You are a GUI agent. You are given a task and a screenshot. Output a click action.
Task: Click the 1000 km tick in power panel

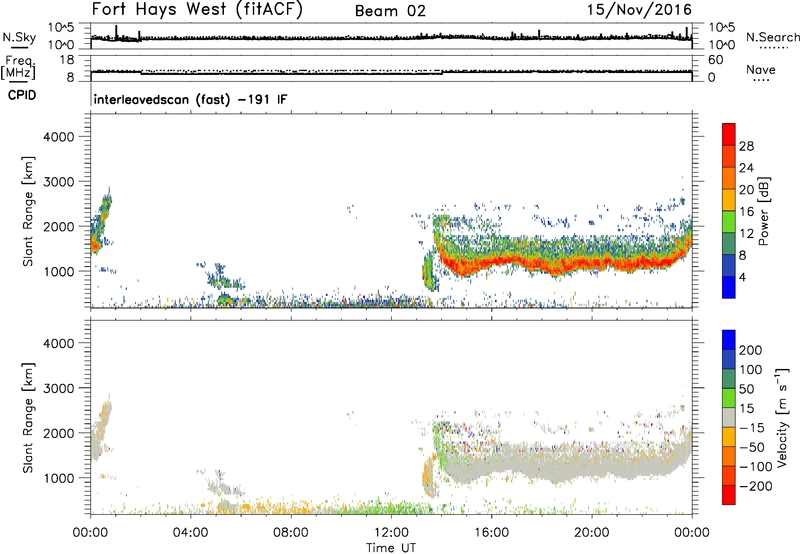[x=59, y=271]
